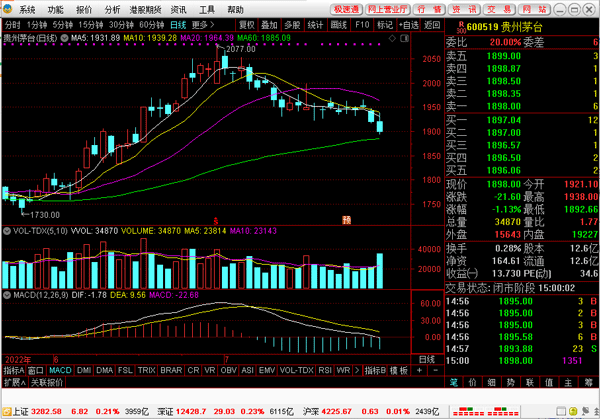Viewport: 600px width, 419px height.
Task: Click the 网上营业厅 button
Action: click(388, 10)
